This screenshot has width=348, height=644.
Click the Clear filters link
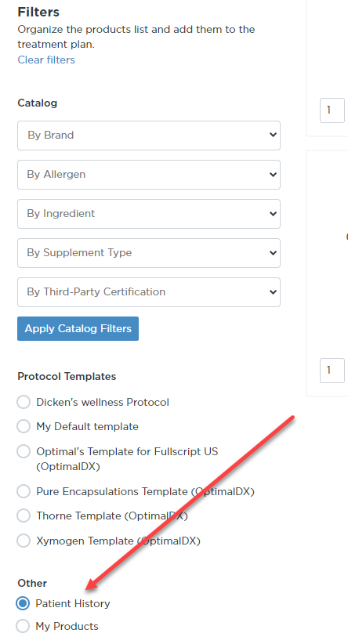46,60
